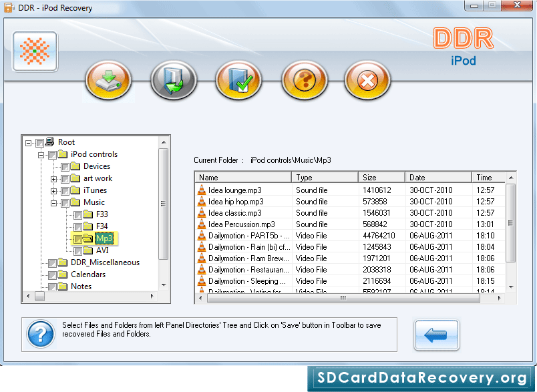Click the iPod controls folder icon
This screenshot has width=537, height=392.
click(62, 154)
